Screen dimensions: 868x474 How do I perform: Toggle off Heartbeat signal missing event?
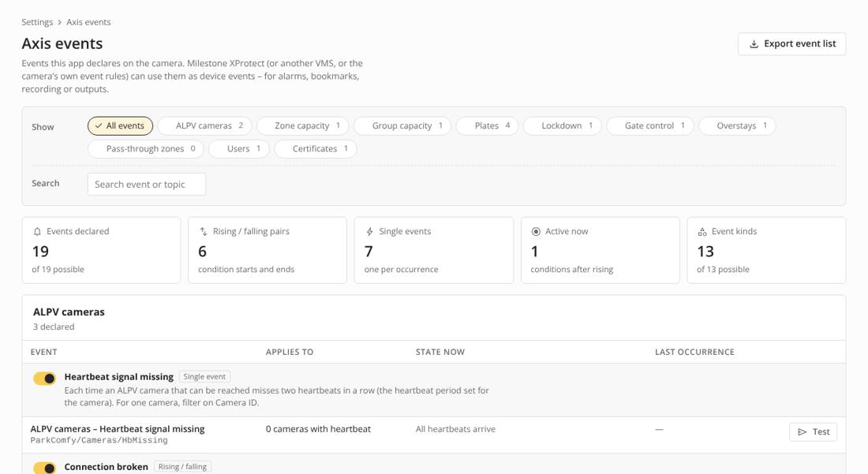click(44, 379)
